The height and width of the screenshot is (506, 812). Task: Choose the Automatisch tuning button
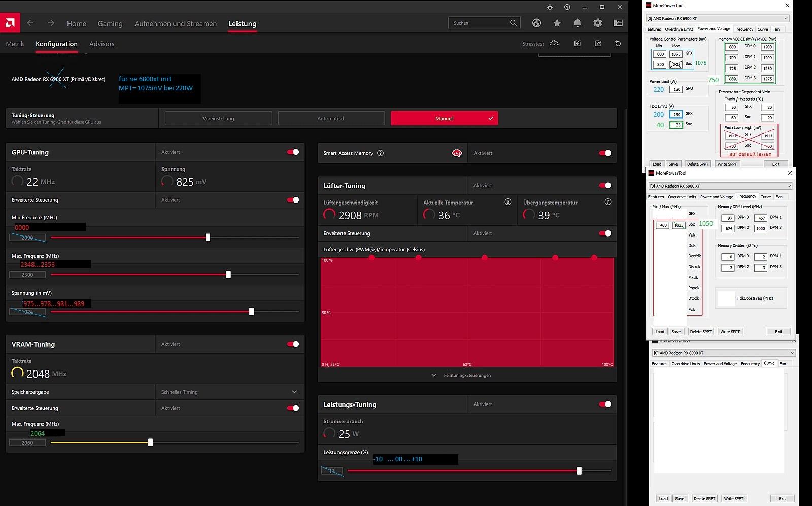(331, 118)
